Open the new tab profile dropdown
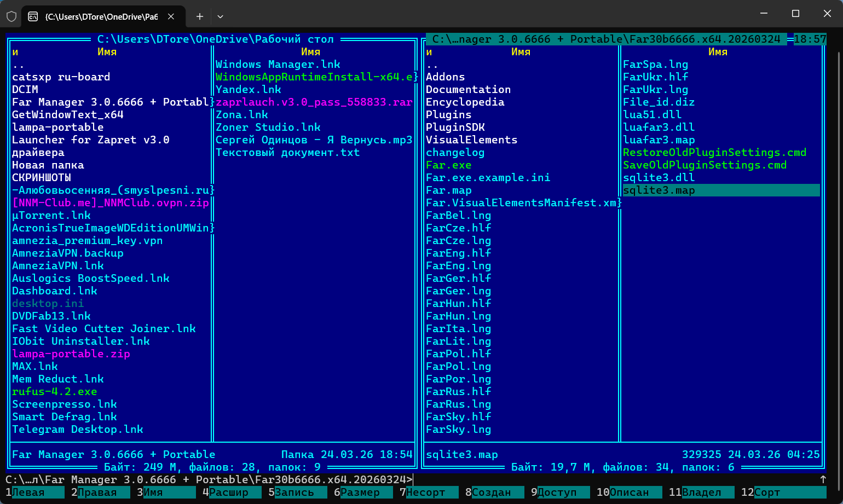This screenshot has width=843, height=504. click(220, 16)
